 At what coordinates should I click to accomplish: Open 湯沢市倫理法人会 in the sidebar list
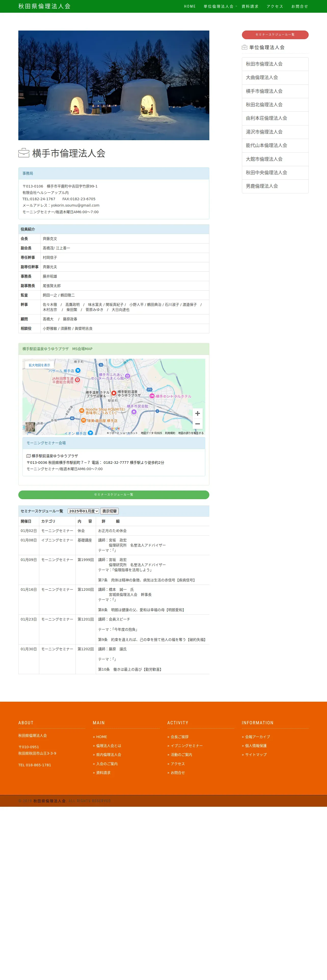[275, 132]
